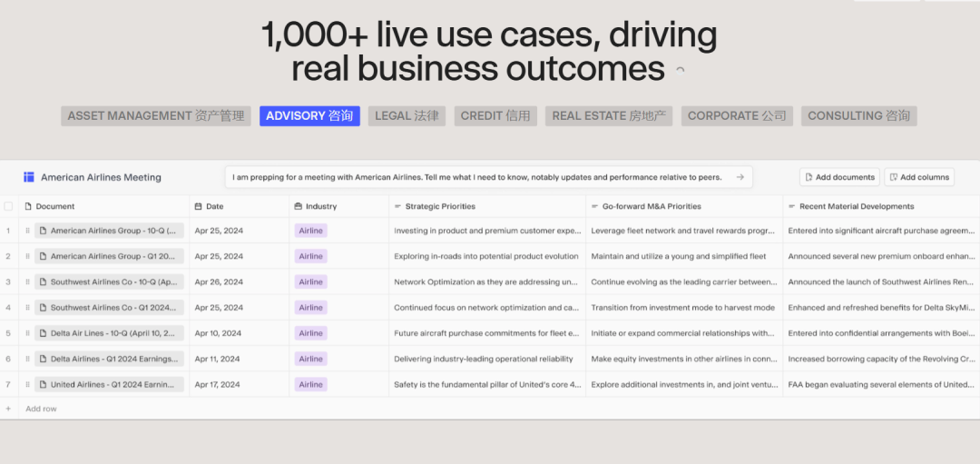Viewport: 980px width, 464px height.
Task: Click 'Transition from investment mode to harvest mode'
Action: pyautogui.click(x=683, y=308)
